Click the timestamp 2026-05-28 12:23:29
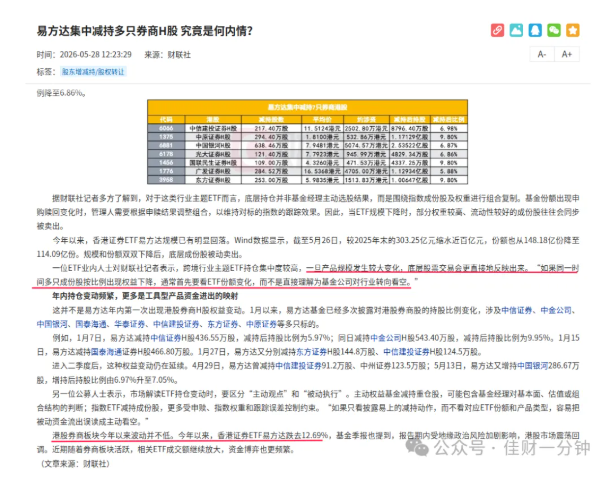This screenshot has width=606, height=482. point(95,55)
